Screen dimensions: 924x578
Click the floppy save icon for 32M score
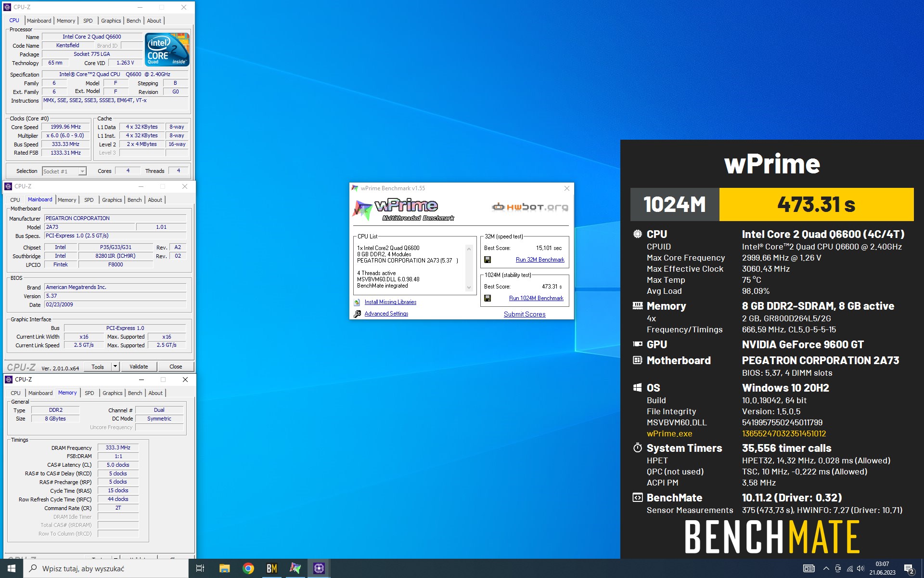click(x=488, y=260)
